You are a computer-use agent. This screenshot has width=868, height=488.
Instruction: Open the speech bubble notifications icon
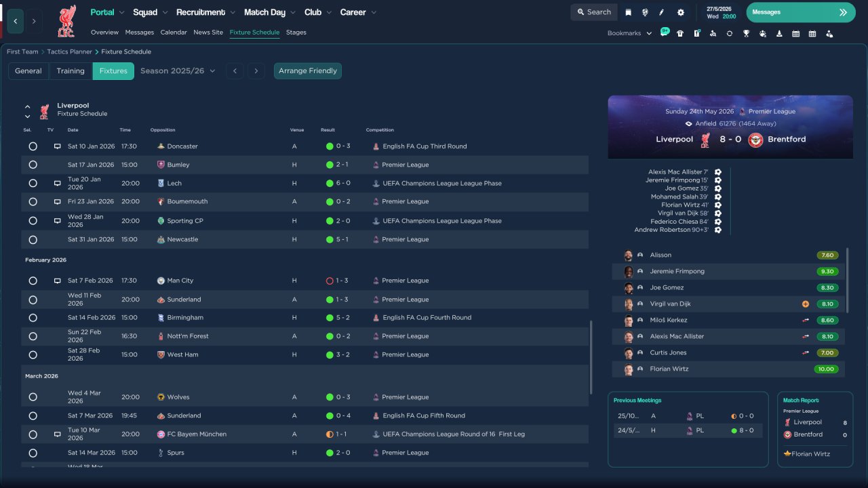click(x=665, y=33)
